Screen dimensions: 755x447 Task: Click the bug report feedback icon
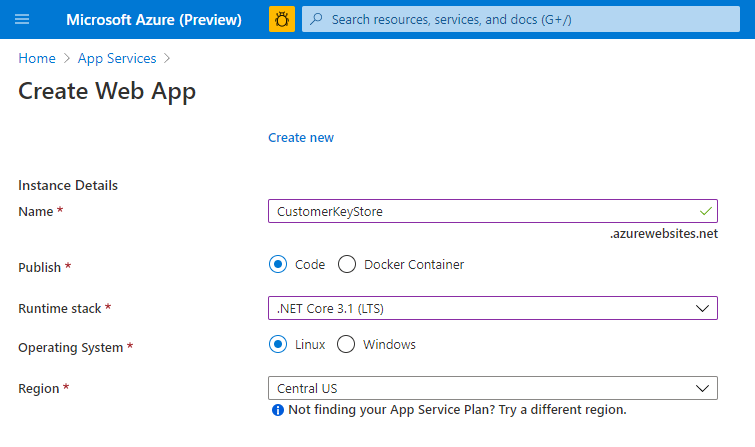(282, 19)
